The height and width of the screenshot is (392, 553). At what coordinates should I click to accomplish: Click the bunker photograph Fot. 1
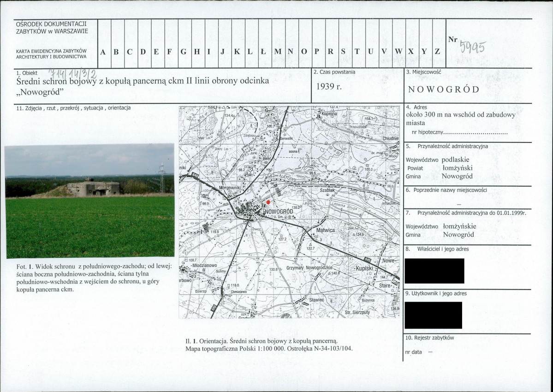[89, 201]
